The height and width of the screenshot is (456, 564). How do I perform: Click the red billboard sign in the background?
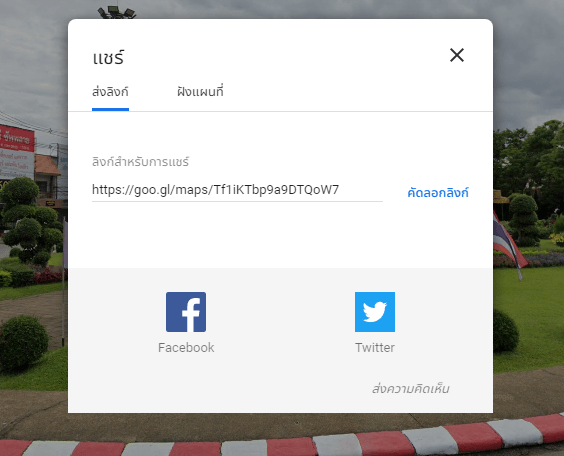click(17, 138)
